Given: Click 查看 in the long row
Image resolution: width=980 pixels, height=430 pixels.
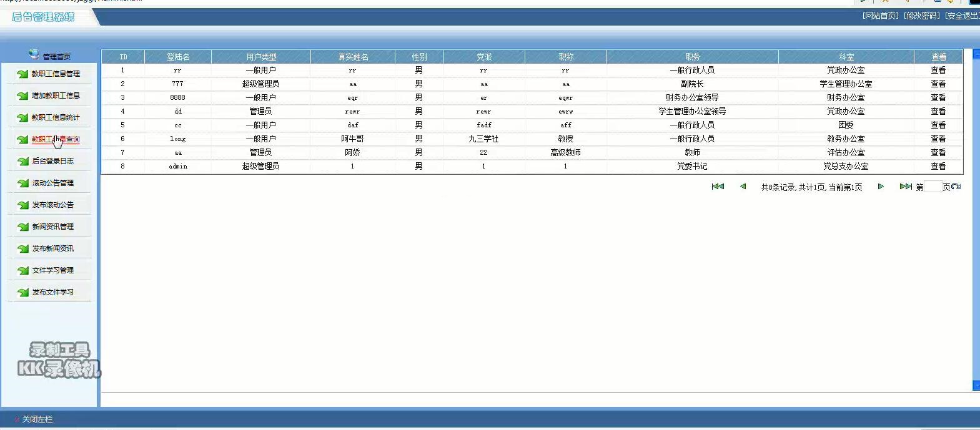Looking at the screenshot, I should [938, 139].
